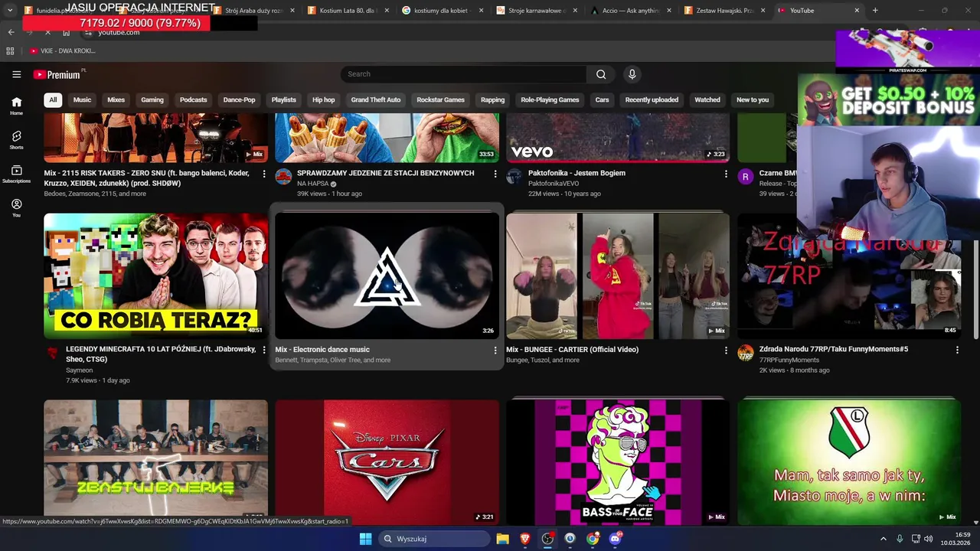Go back with browser back arrow
Screen dimensions: 980x551
click(11, 32)
